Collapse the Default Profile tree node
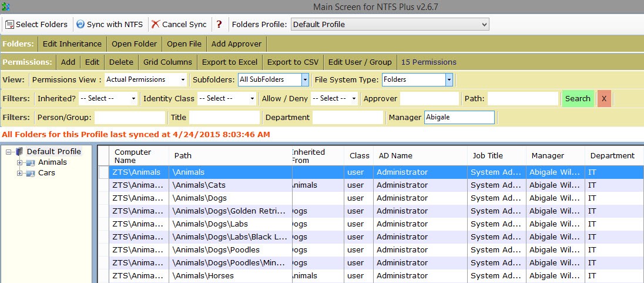This screenshot has height=283, width=644. coord(9,152)
